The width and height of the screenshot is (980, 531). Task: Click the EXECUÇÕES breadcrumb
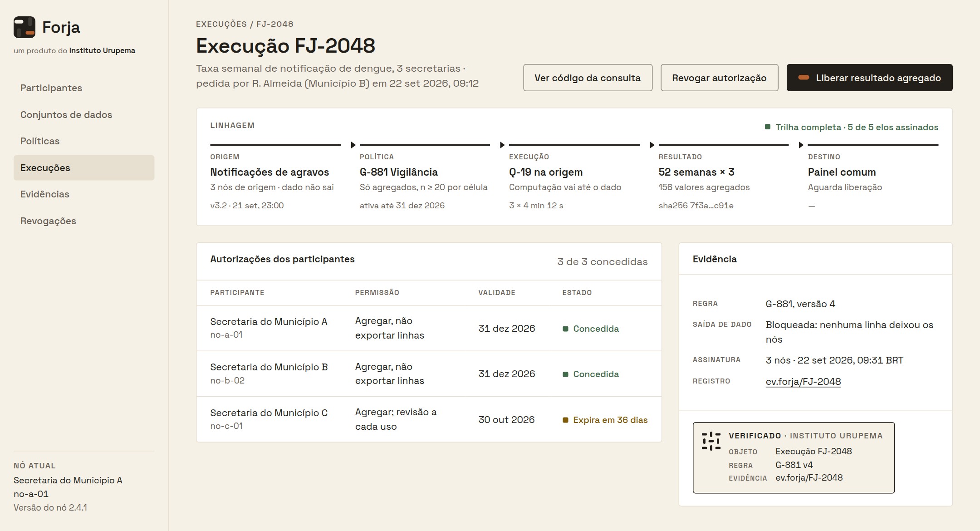(221, 24)
